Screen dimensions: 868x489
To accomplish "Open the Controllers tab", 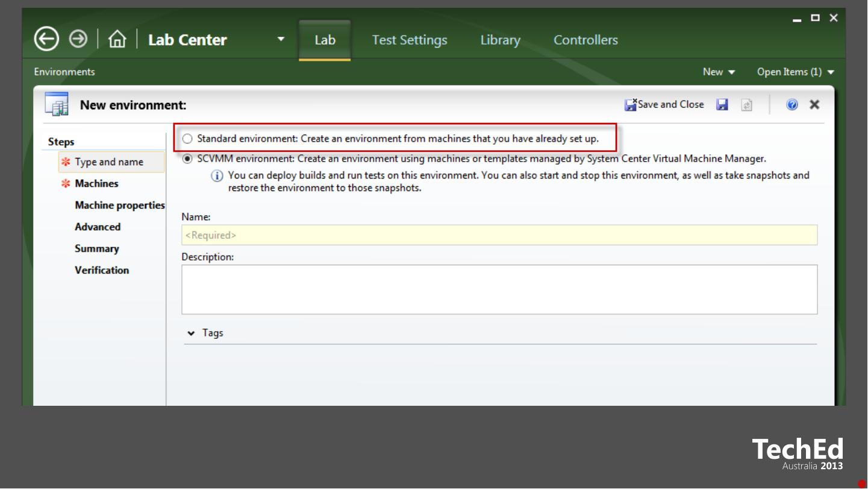I will 585,40.
